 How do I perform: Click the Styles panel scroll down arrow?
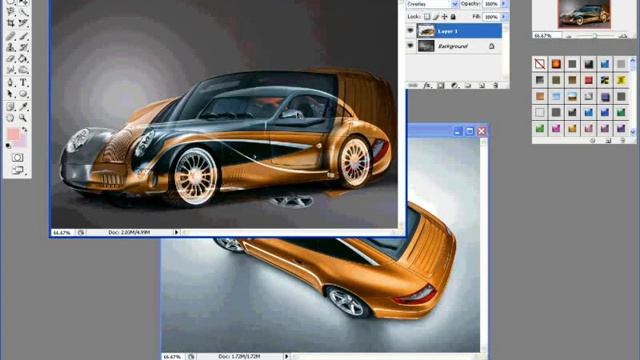click(633, 132)
